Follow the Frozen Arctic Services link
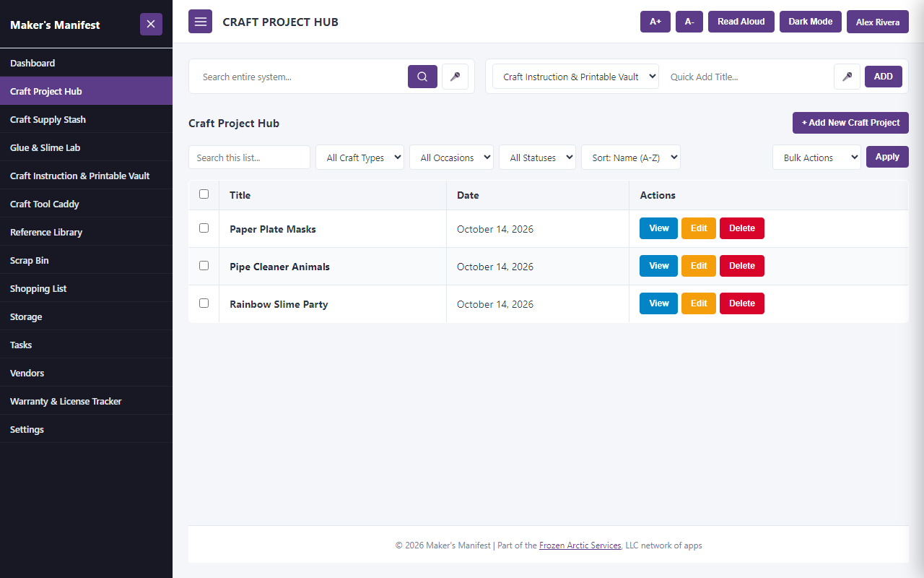This screenshot has width=924, height=578. coord(580,545)
